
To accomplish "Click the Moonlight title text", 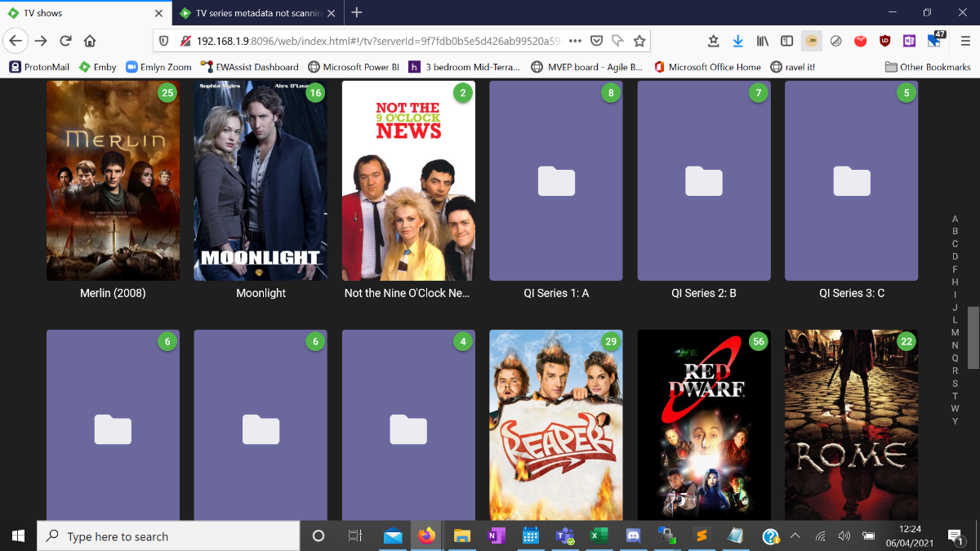I will click(261, 293).
